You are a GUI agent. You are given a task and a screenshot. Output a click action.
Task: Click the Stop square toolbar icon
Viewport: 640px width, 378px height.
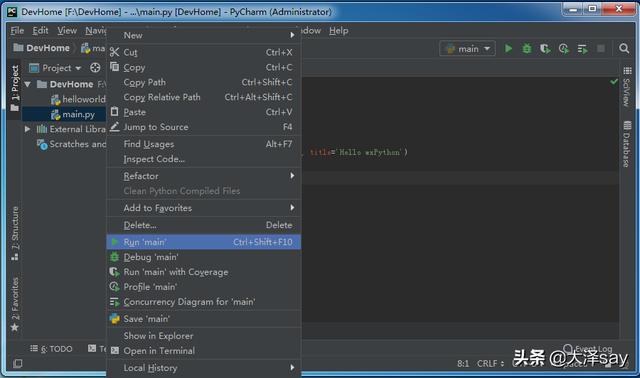pyautogui.click(x=601, y=49)
